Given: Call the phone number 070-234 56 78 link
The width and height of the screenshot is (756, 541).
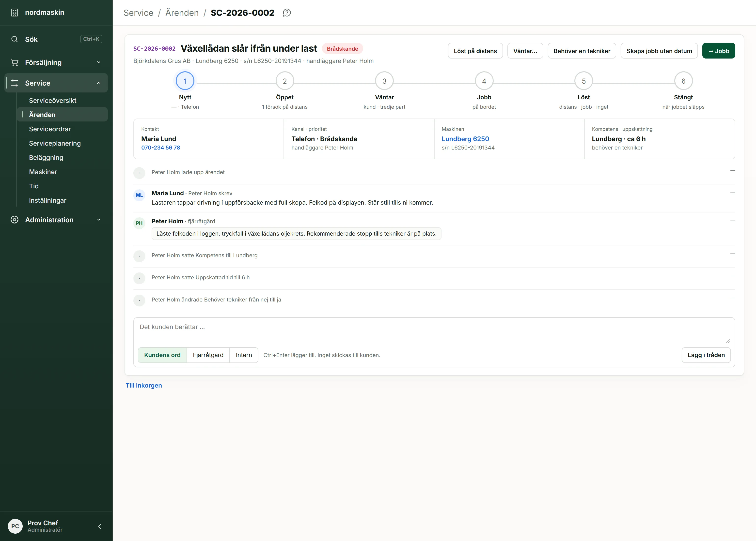Looking at the screenshot, I should pos(161,148).
